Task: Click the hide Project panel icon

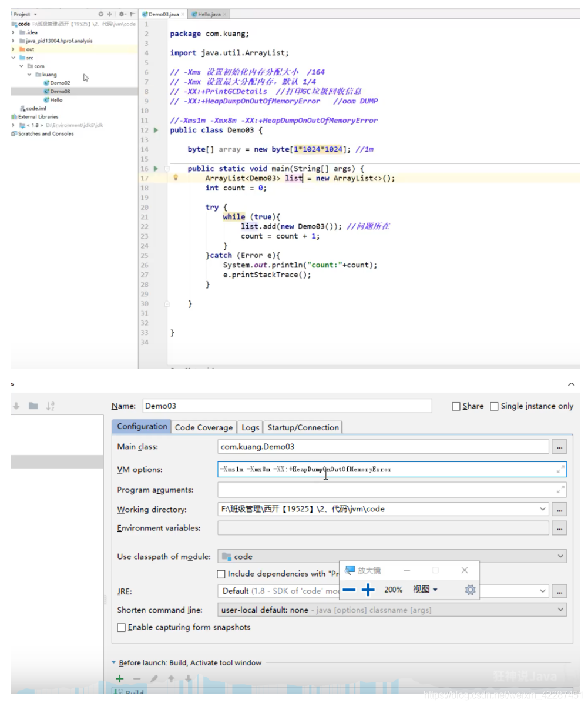Action: pos(132,14)
